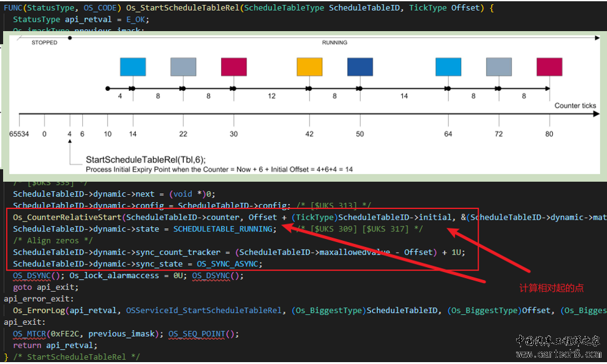This screenshot has height=364, width=607.
Task: Click the OS_MTCR macro call
Action: [x=29, y=334]
